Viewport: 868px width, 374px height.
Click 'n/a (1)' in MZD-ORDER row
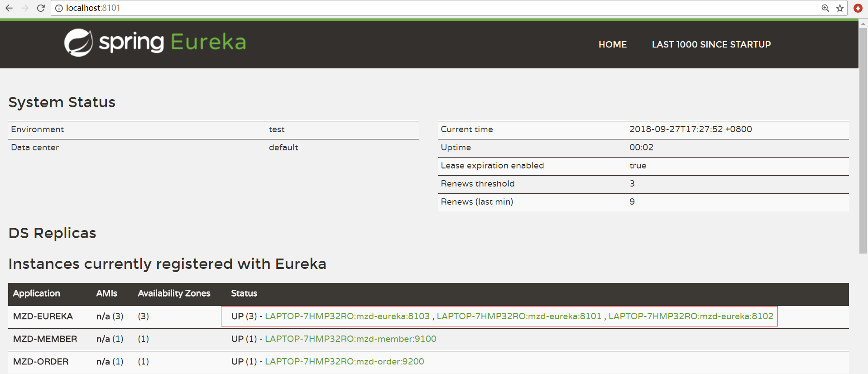[x=110, y=361]
